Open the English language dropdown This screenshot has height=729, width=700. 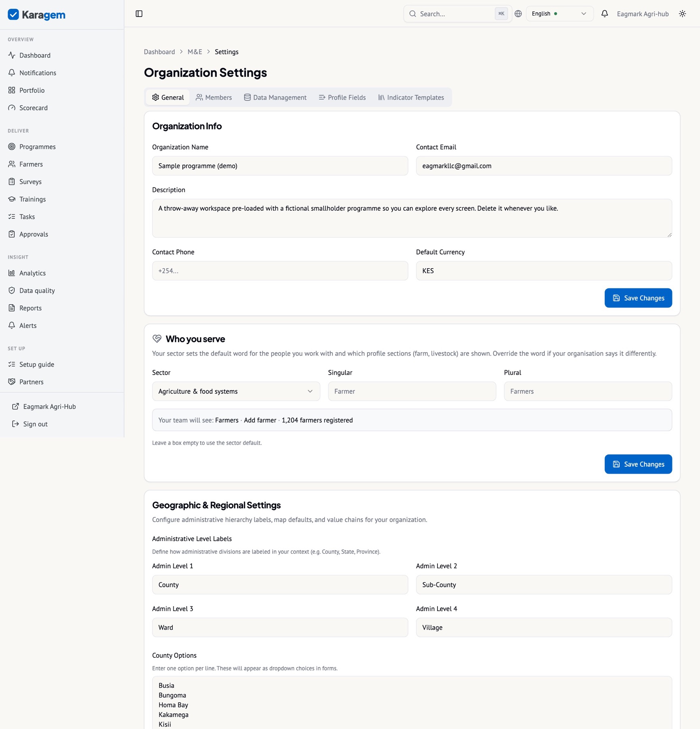coord(559,14)
